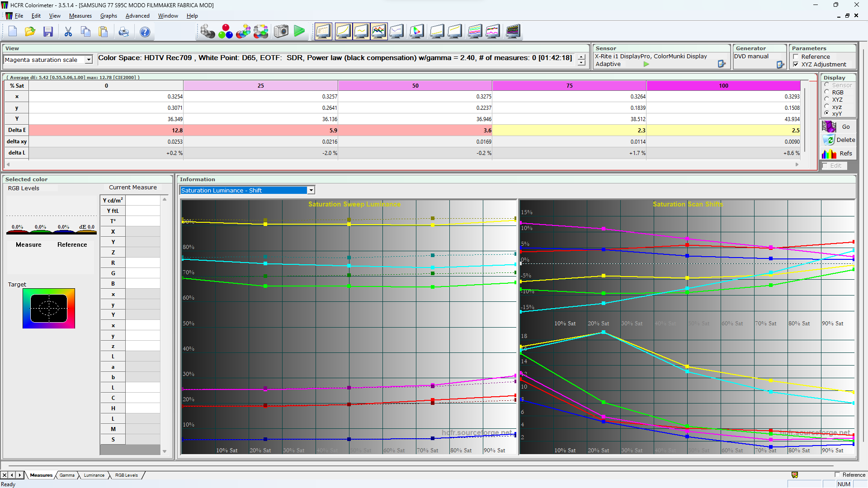Measure secondary colors with the multicolor spheres icon
Image resolution: width=868 pixels, height=488 pixels.
click(243, 31)
